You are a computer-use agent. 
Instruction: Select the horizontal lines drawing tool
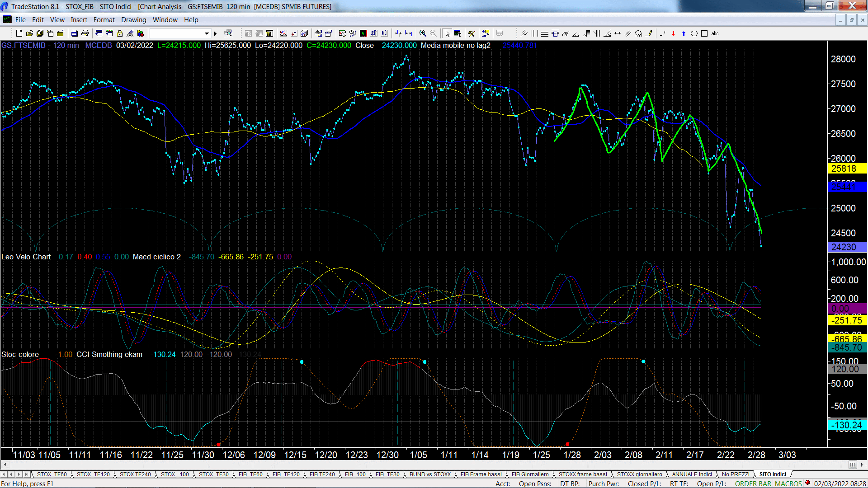click(545, 33)
